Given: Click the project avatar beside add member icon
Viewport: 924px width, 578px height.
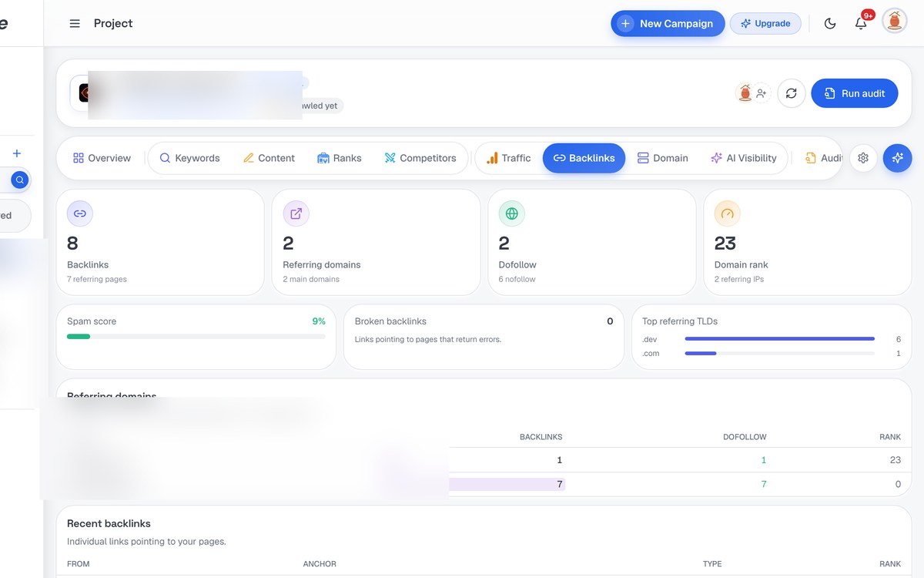Looking at the screenshot, I should pos(745,93).
